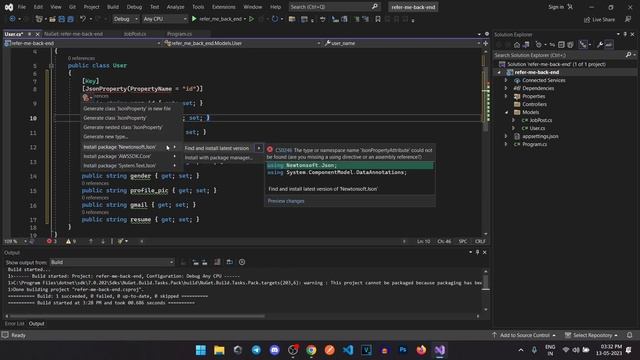Click the Preview changes link

pos(286,201)
